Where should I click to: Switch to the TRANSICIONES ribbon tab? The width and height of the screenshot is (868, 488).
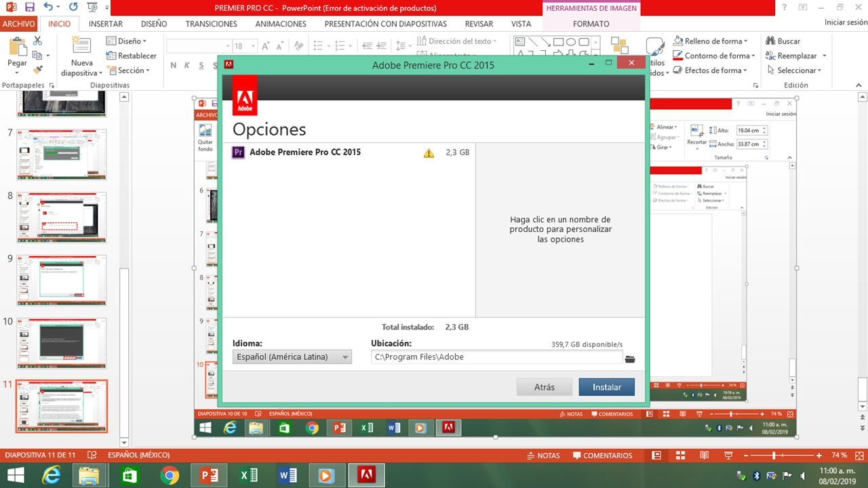click(212, 24)
